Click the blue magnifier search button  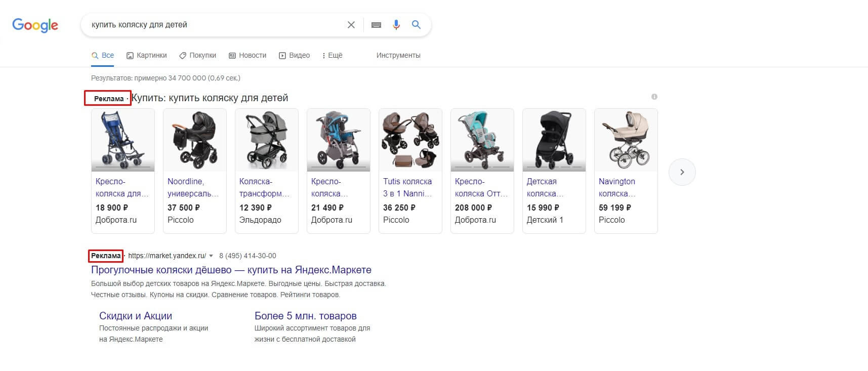[416, 25]
